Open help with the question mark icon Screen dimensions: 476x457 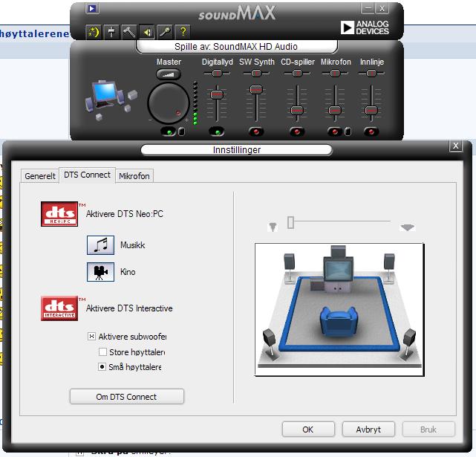[x=183, y=32]
